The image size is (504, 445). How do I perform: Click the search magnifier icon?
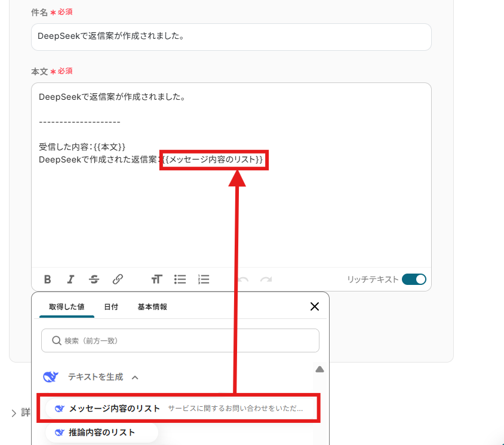tap(57, 340)
